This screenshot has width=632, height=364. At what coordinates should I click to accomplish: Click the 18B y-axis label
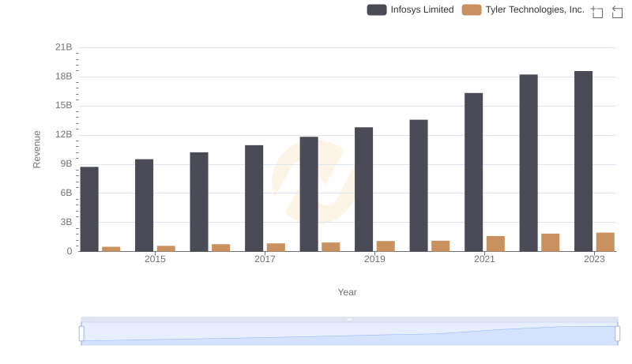click(64, 77)
